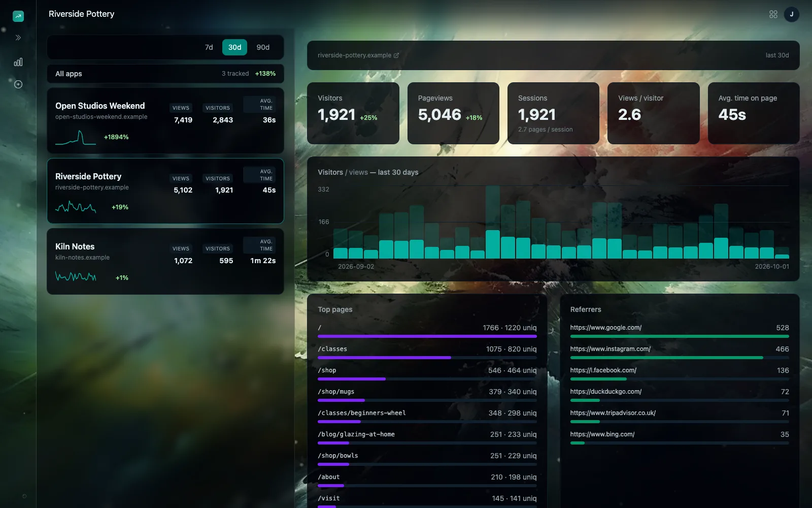Click the Views / visitor stat card
Viewport: 812px width, 508px height.
(653, 113)
